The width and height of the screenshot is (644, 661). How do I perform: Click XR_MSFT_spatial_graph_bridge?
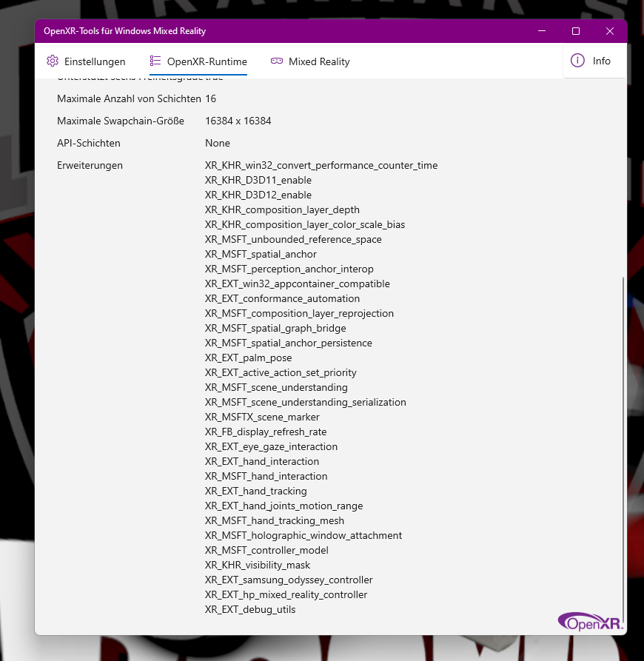275,329
